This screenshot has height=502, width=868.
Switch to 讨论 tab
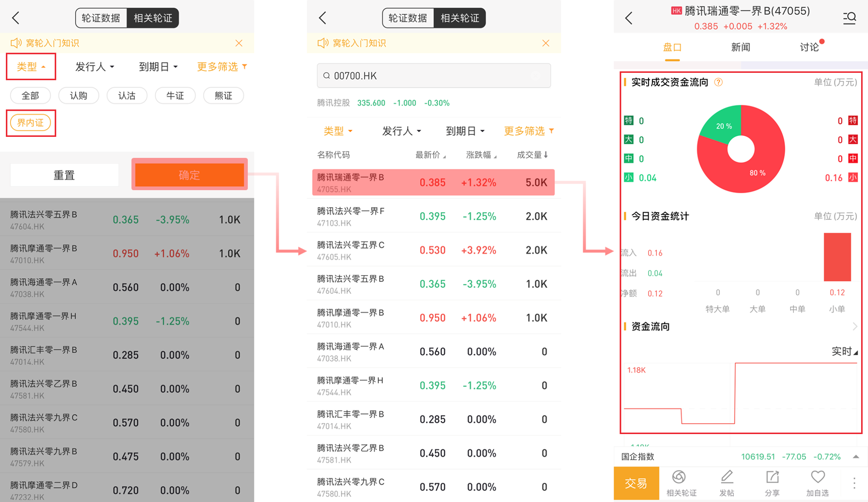809,47
